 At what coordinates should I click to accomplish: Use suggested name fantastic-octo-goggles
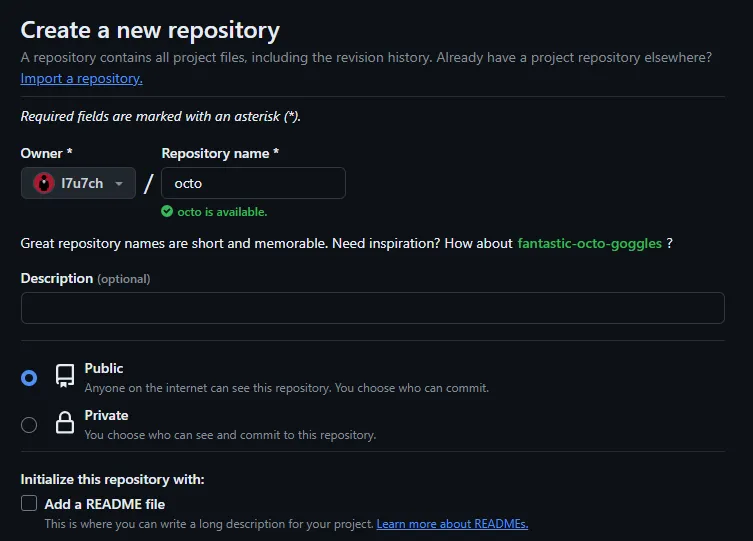(589, 243)
